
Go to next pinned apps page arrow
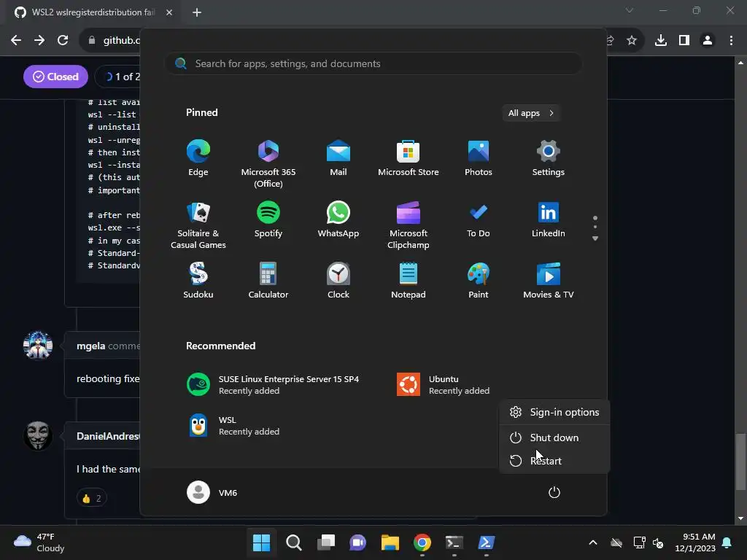595,238
